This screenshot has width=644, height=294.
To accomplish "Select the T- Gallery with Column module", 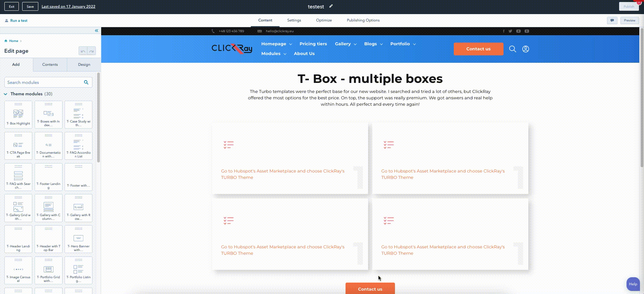I will [48, 208].
